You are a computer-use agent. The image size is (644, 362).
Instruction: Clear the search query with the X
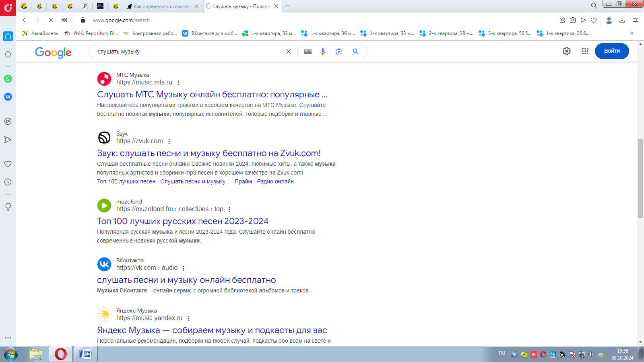(289, 51)
